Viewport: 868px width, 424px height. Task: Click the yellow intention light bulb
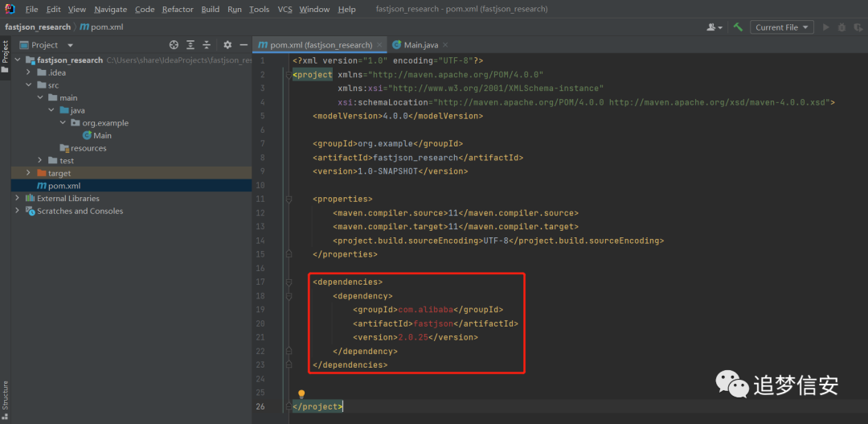301,394
